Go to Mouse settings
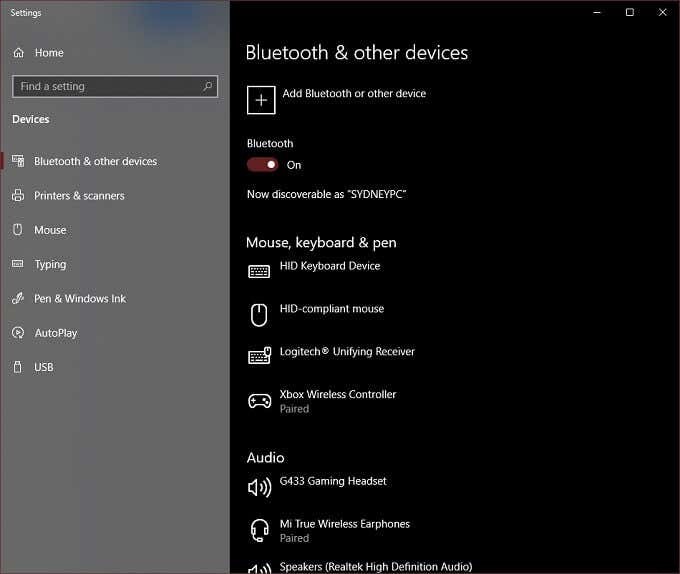Image resolution: width=680 pixels, height=574 pixels. coord(115,230)
